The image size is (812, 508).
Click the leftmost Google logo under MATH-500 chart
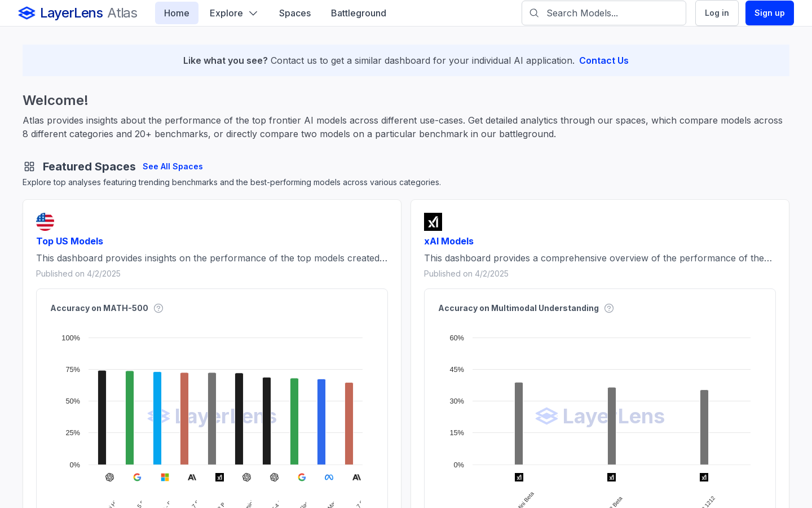pyautogui.click(x=137, y=478)
